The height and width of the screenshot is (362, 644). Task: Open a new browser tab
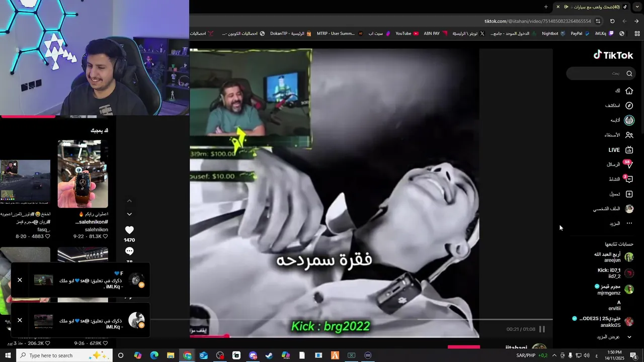(x=546, y=7)
